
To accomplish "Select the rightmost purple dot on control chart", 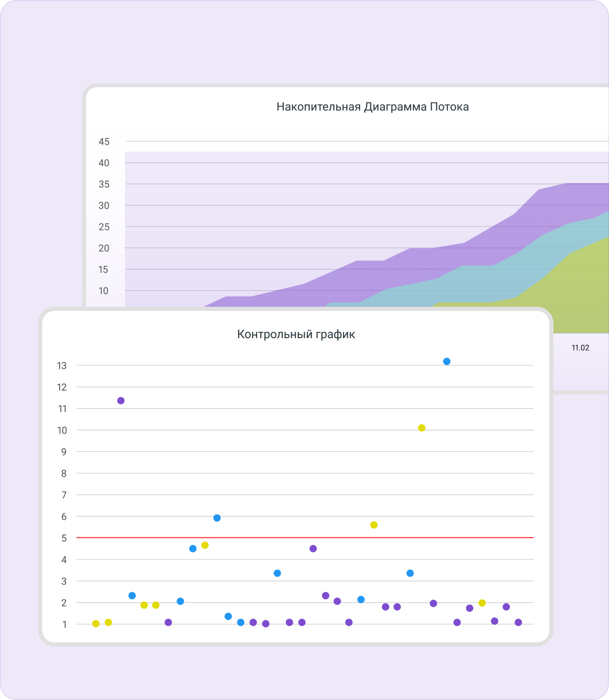I will click(x=518, y=622).
